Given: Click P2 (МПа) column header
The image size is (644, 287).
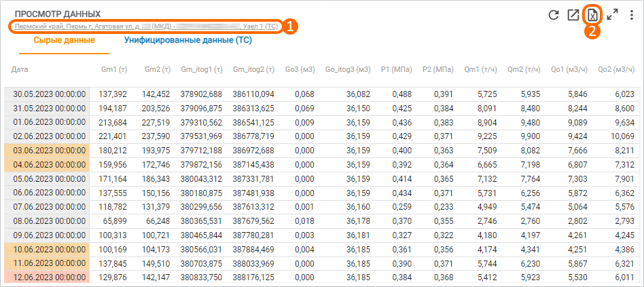Looking at the screenshot, I should [x=437, y=70].
